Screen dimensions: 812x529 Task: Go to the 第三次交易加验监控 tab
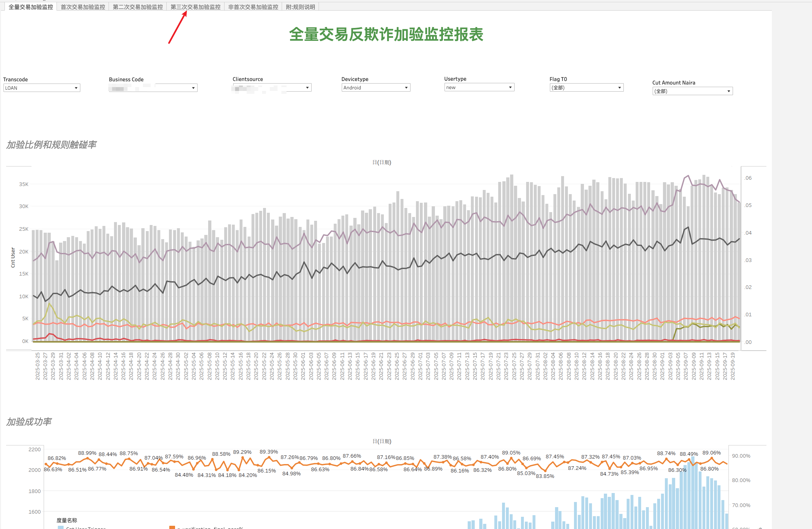(195, 7)
